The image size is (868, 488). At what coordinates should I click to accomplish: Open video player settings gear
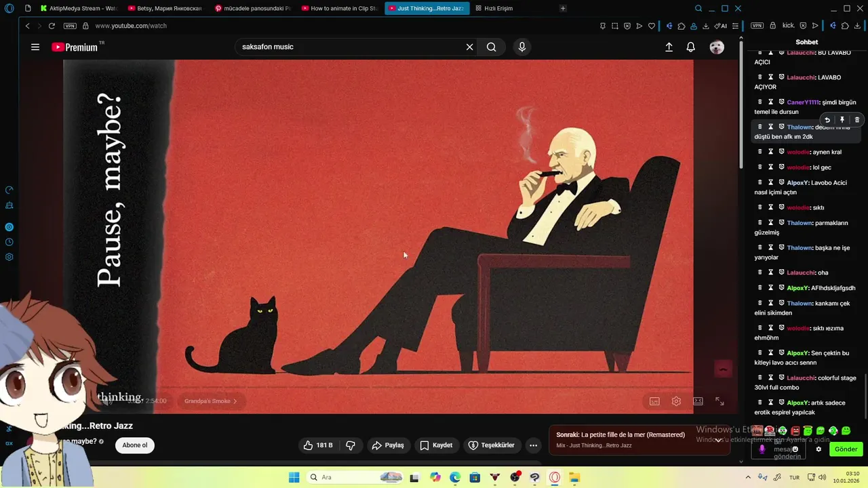[676, 401]
